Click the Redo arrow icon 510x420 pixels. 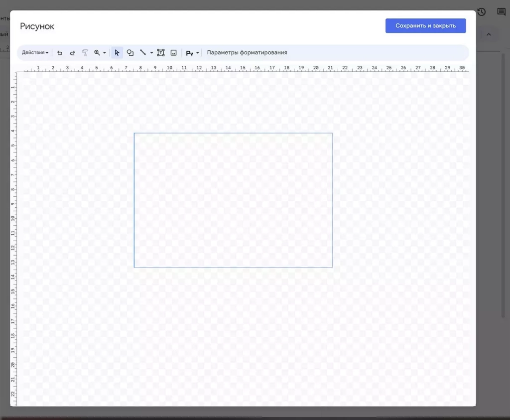click(x=72, y=53)
